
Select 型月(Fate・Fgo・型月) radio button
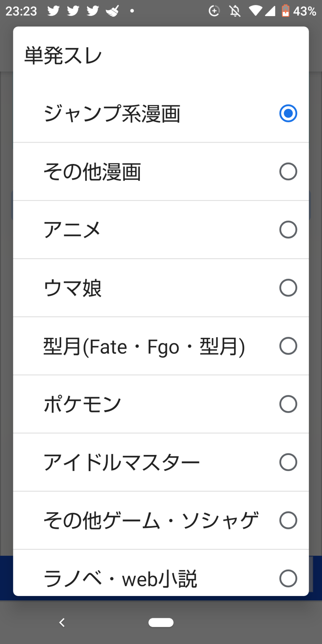[x=288, y=346]
